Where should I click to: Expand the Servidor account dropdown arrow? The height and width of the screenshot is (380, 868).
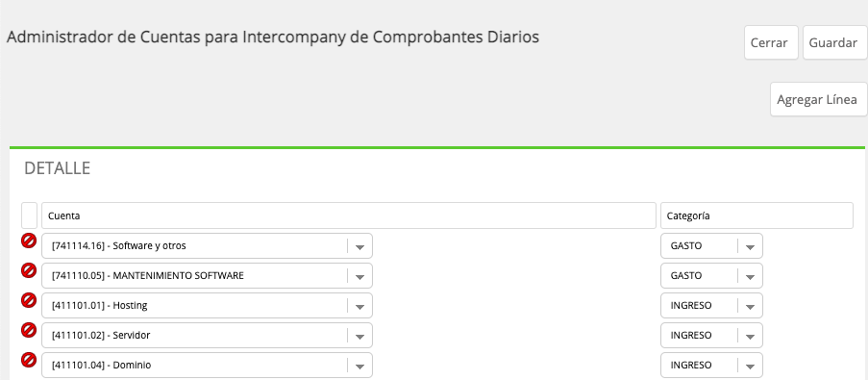click(360, 336)
